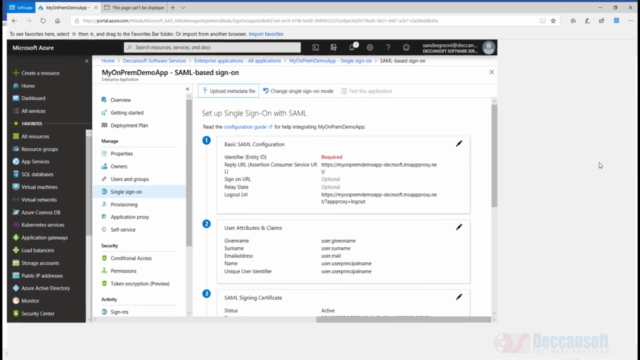Go to Enterprise applications - All applications breadcrumb

[x=238, y=61]
